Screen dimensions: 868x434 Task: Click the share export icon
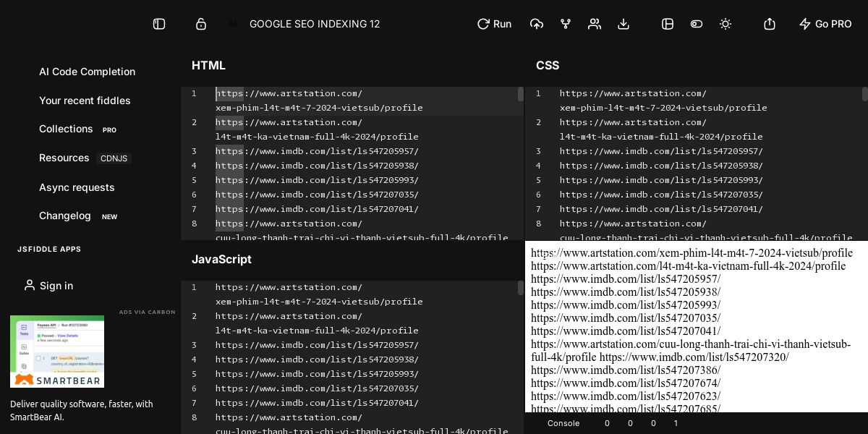[770, 24]
